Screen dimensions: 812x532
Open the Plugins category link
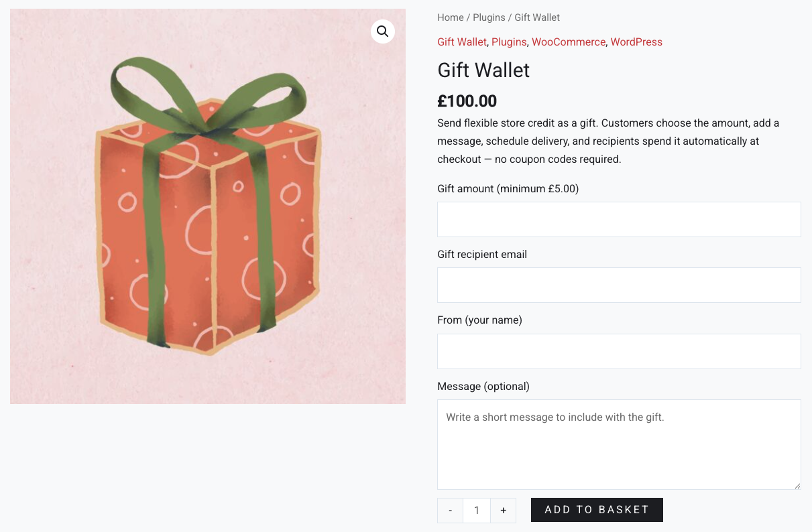tap(508, 42)
